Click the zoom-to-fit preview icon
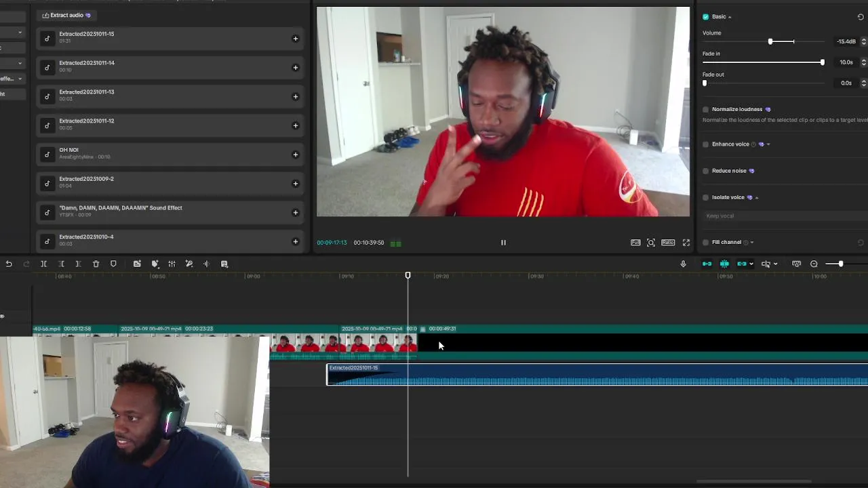This screenshot has height=488, width=868. click(651, 243)
